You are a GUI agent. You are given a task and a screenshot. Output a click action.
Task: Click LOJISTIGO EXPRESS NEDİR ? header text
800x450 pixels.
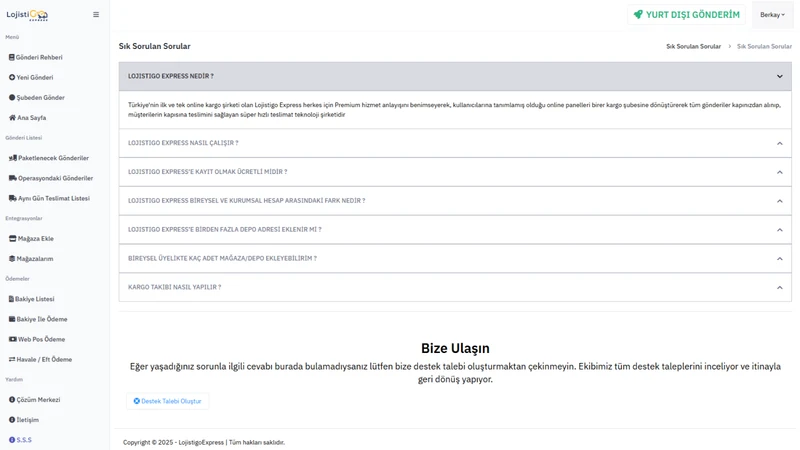pyautogui.click(x=170, y=76)
